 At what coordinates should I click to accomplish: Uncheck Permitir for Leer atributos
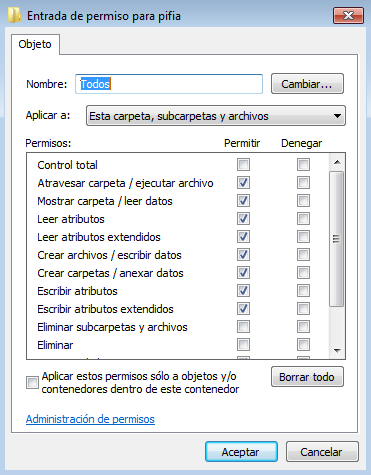[x=243, y=219]
